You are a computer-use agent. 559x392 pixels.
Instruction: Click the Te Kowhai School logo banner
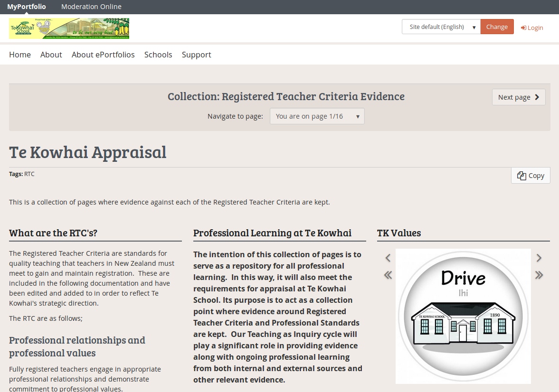pos(69,28)
